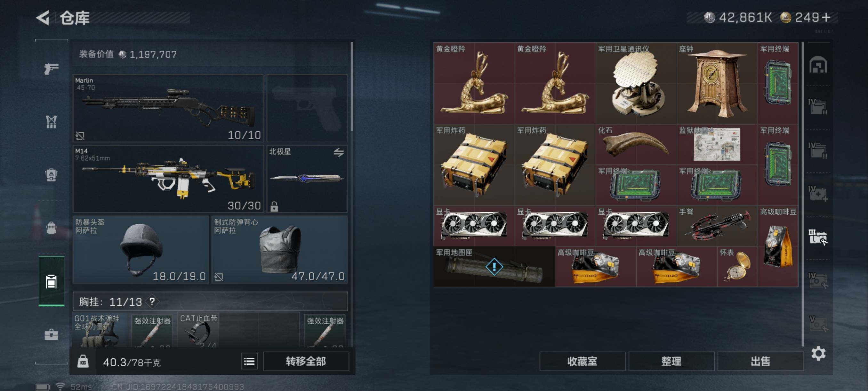
Task: Go back using the arrow beside 仓库
Action: point(43,18)
